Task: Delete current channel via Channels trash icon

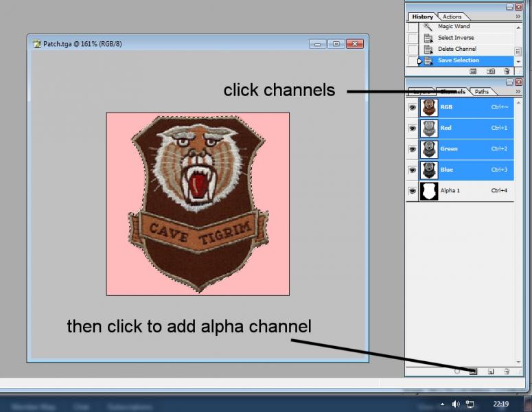Action: click(507, 371)
